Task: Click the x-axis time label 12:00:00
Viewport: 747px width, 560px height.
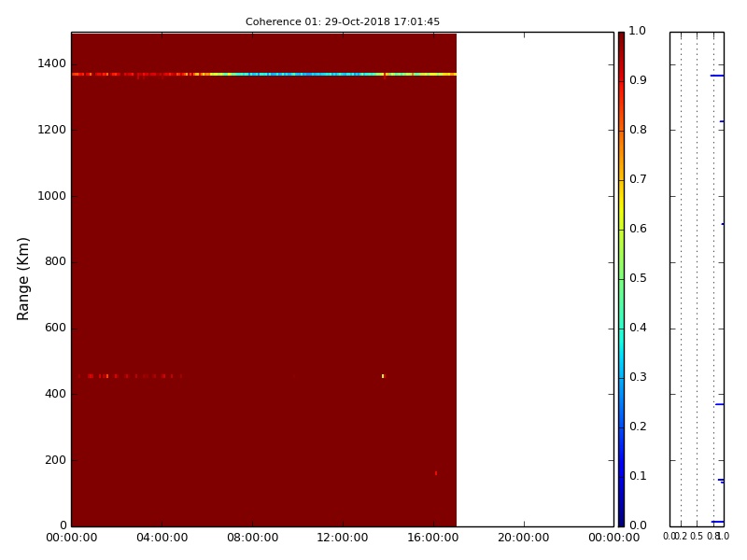Action: tap(343, 539)
